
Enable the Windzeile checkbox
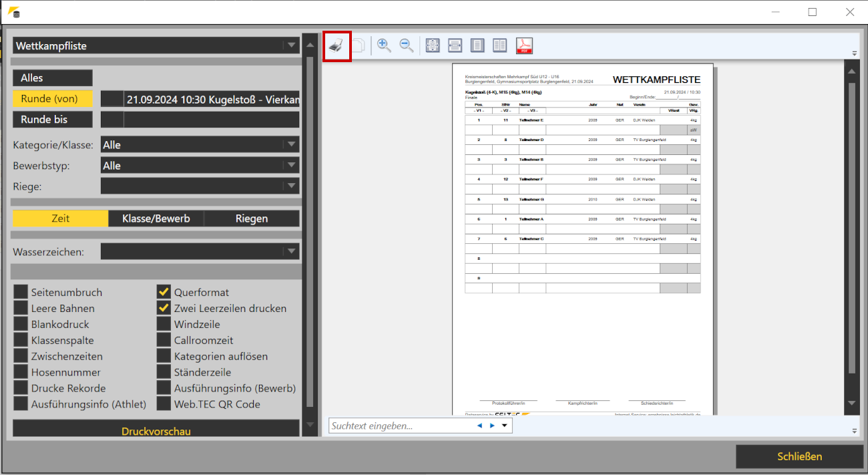click(x=164, y=324)
